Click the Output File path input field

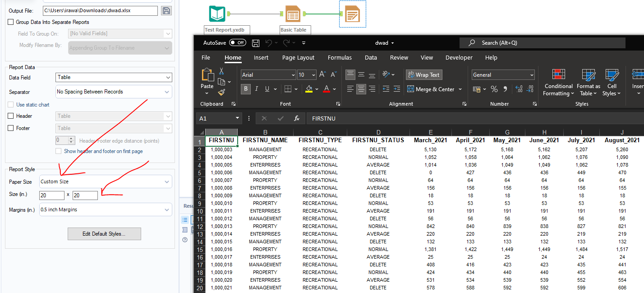click(100, 10)
